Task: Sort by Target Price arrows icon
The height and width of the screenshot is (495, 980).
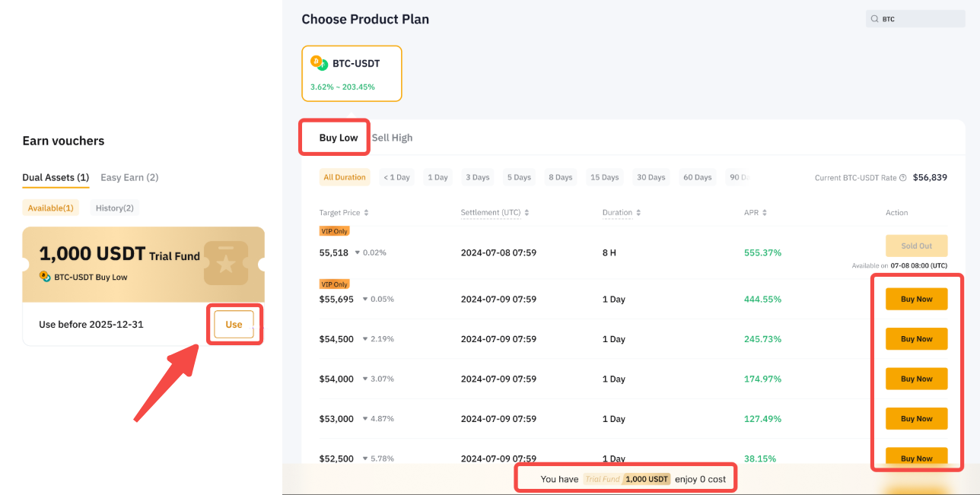Action: (366, 213)
